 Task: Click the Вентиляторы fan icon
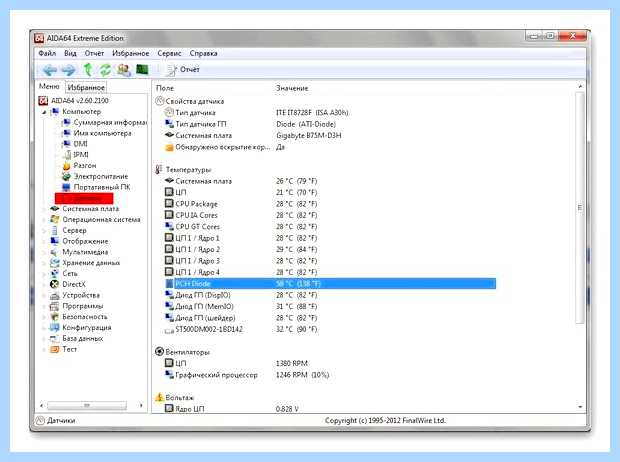159,351
